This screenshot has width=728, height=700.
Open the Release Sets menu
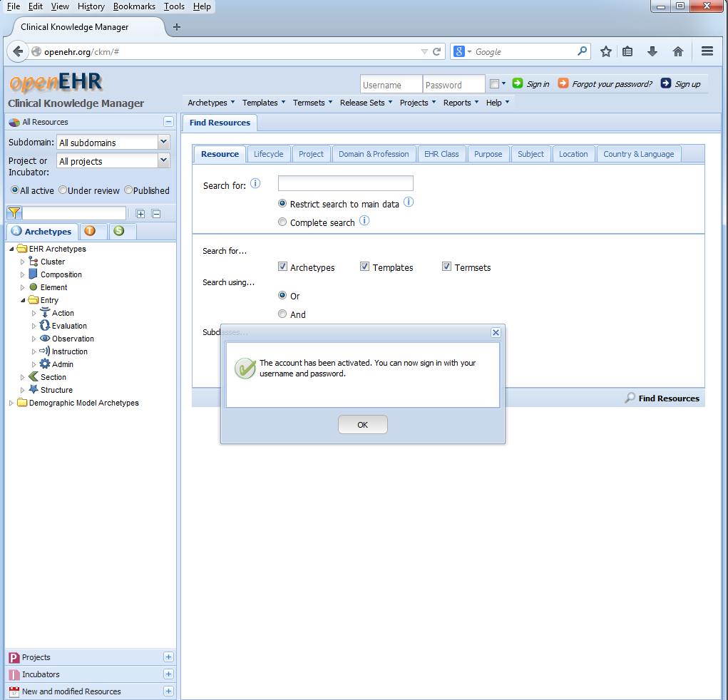coord(366,103)
